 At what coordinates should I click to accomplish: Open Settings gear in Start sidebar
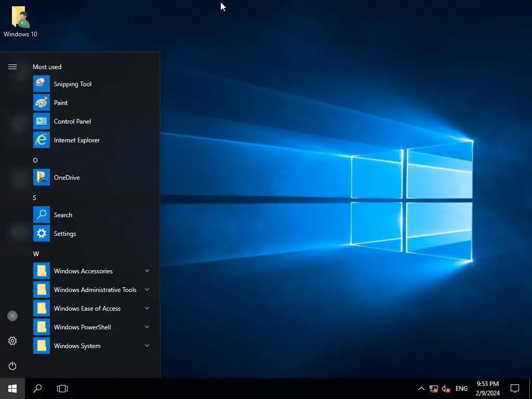tap(12, 341)
